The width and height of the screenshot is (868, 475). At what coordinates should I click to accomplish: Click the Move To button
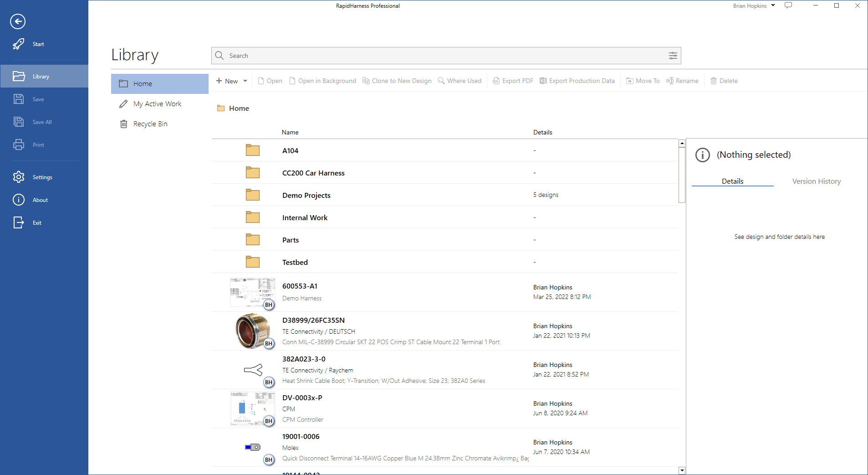click(643, 81)
